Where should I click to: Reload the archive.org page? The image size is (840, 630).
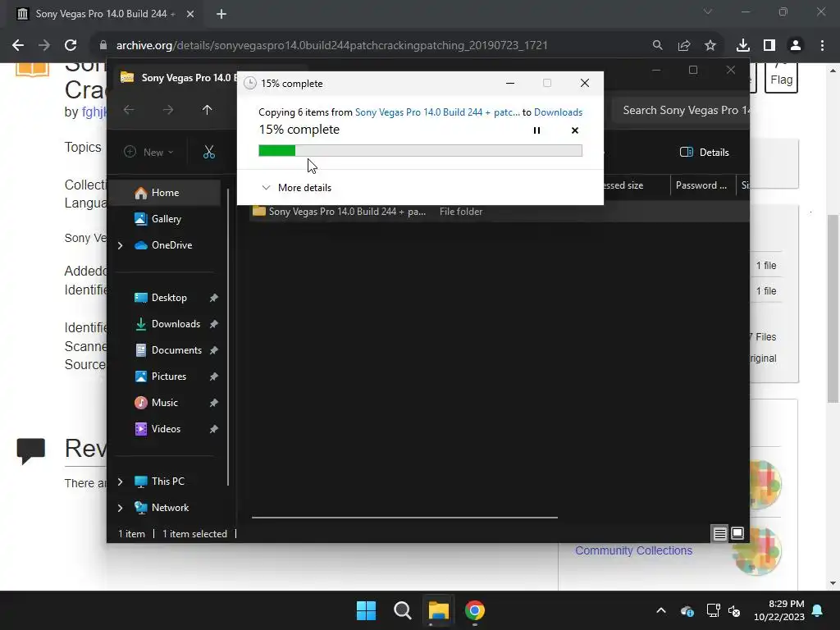point(71,46)
